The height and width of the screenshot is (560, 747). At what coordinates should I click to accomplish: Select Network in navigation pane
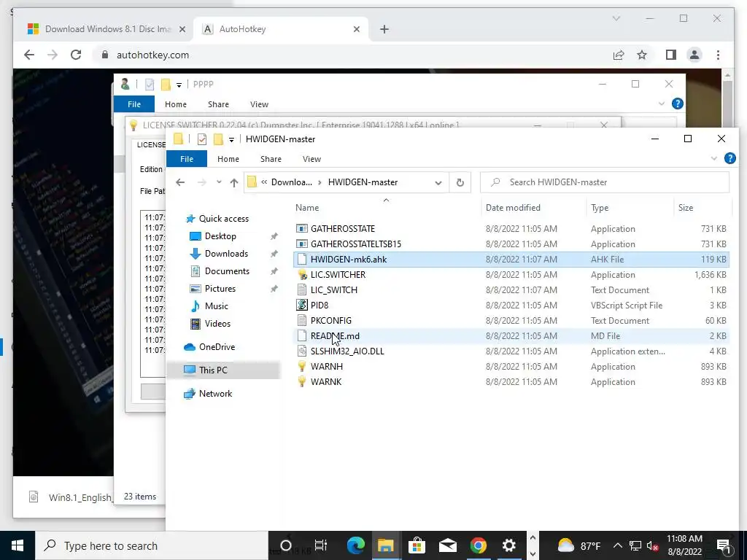click(x=215, y=393)
